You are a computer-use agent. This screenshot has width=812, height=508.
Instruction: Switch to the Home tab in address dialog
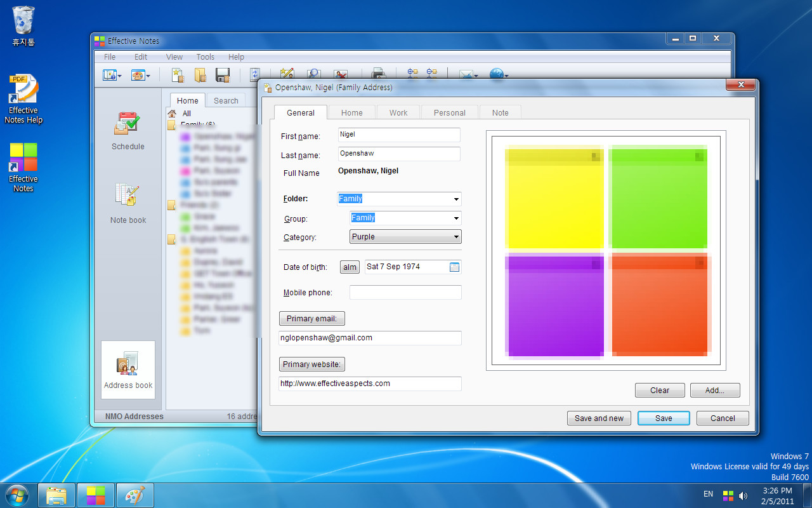point(352,112)
